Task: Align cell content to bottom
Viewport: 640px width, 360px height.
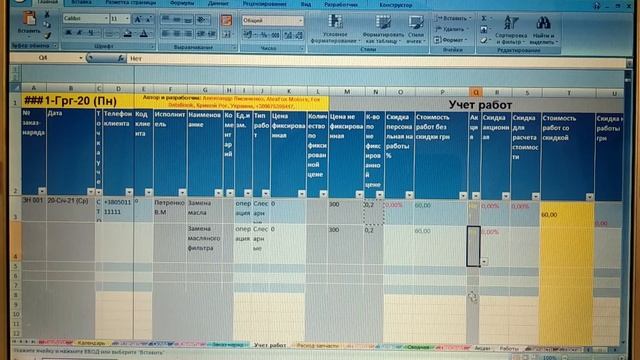Action: coord(188,20)
